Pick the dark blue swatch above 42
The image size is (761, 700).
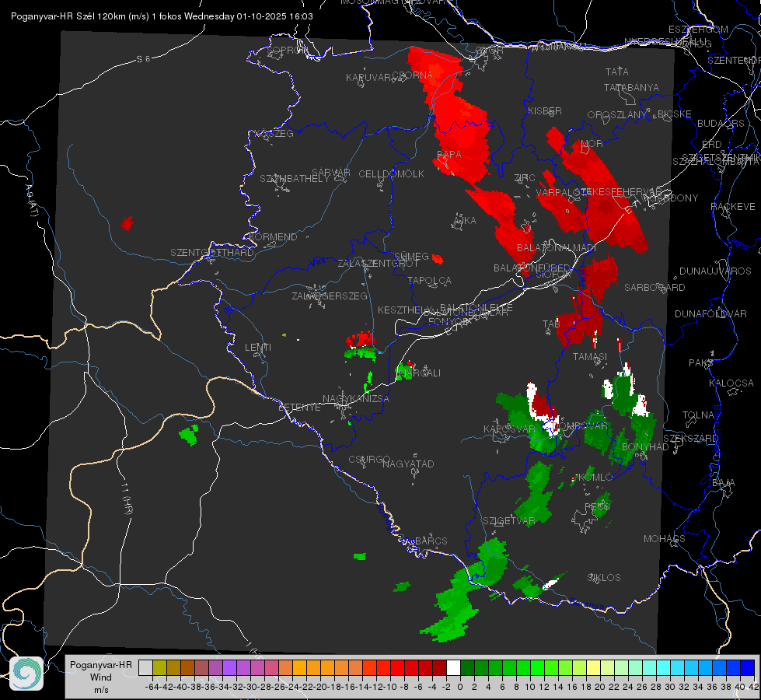pyautogui.click(x=748, y=667)
